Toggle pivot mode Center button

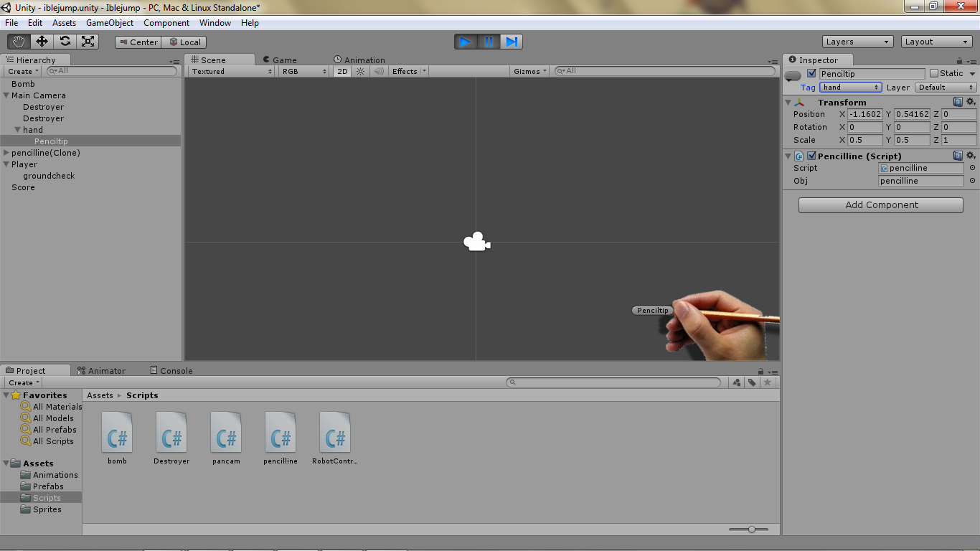(138, 42)
